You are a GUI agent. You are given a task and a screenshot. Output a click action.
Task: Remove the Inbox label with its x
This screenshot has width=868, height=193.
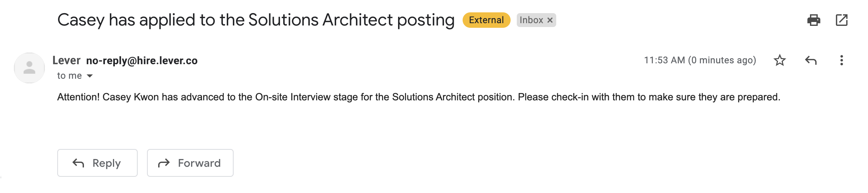click(550, 20)
